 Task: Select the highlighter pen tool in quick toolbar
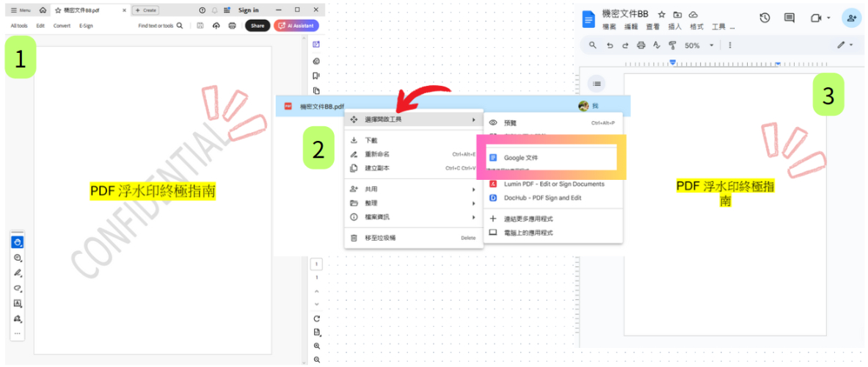point(17,273)
